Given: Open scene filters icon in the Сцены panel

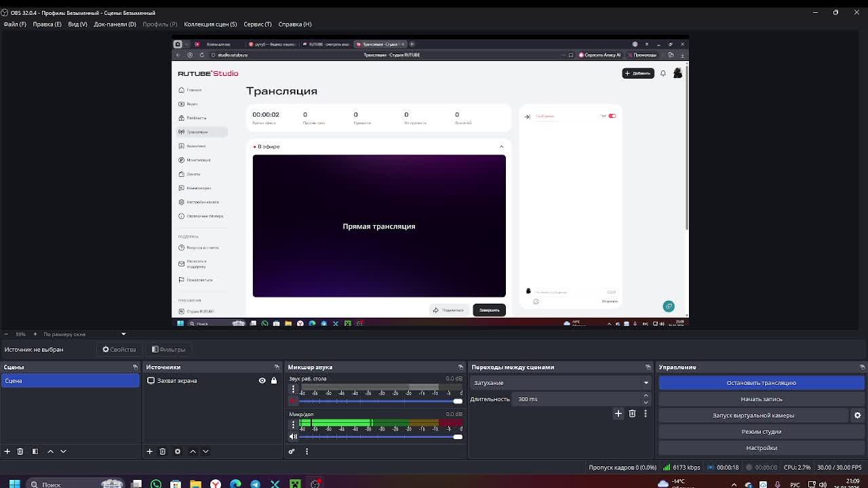Looking at the screenshot, I should (x=35, y=451).
